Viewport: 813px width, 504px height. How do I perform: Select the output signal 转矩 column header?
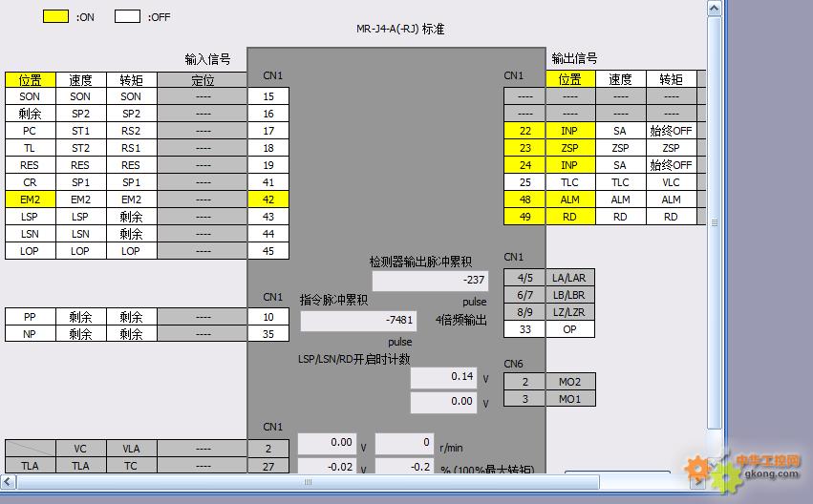point(672,79)
